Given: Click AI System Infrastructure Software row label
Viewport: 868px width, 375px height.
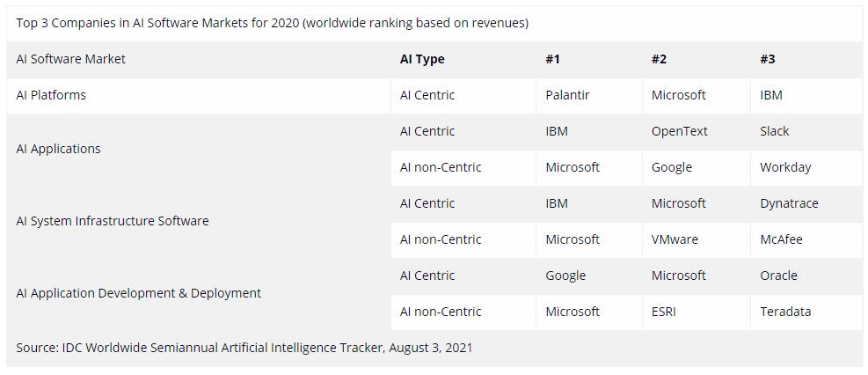Looking at the screenshot, I should (113, 221).
